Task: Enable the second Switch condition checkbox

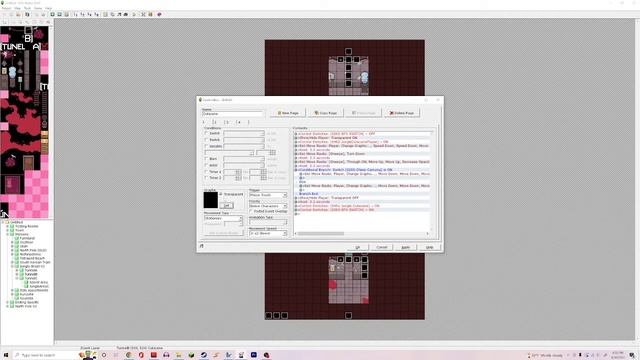Action: click(206, 140)
